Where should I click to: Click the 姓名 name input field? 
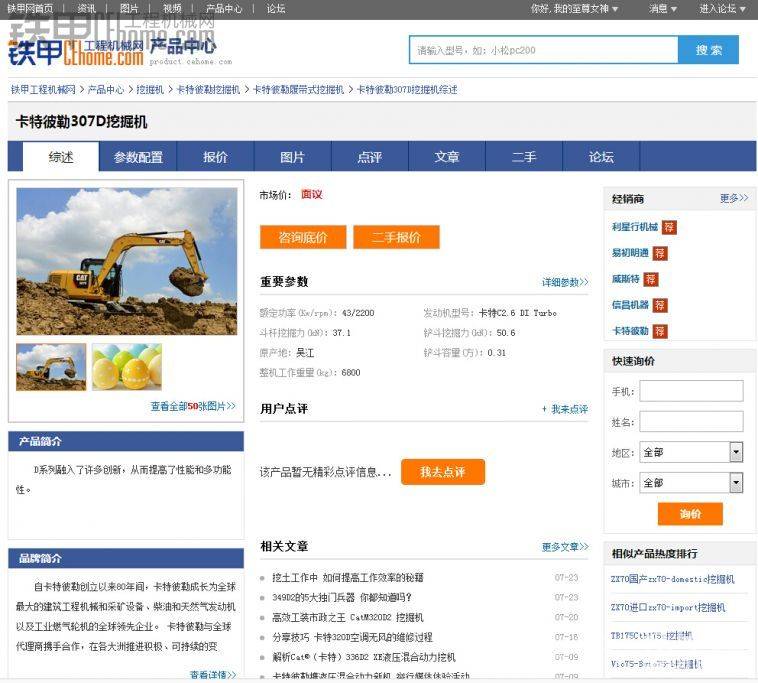(x=691, y=421)
